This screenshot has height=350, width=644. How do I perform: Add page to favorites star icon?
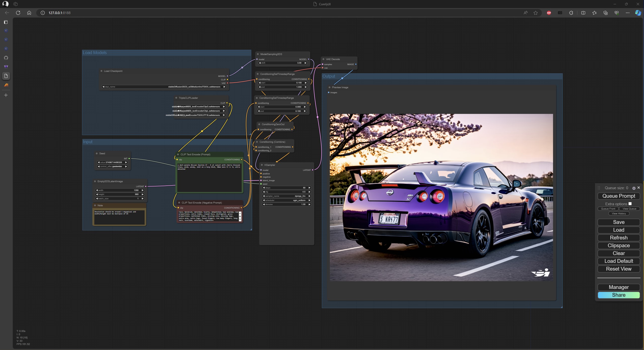[x=536, y=13]
